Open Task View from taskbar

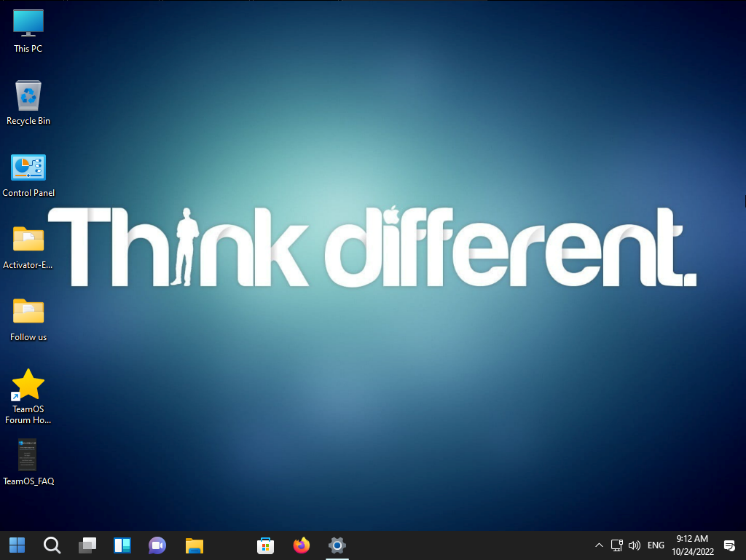[87, 545]
